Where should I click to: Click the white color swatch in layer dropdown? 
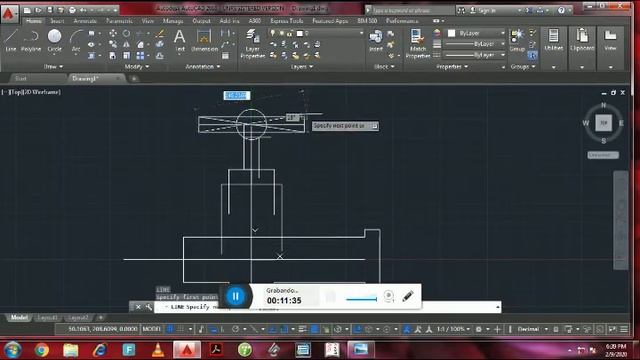point(300,33)
